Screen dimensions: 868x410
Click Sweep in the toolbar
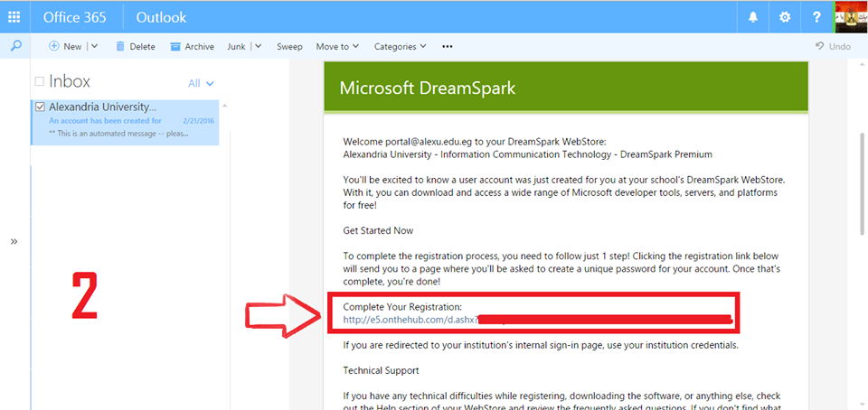point(289,46)
